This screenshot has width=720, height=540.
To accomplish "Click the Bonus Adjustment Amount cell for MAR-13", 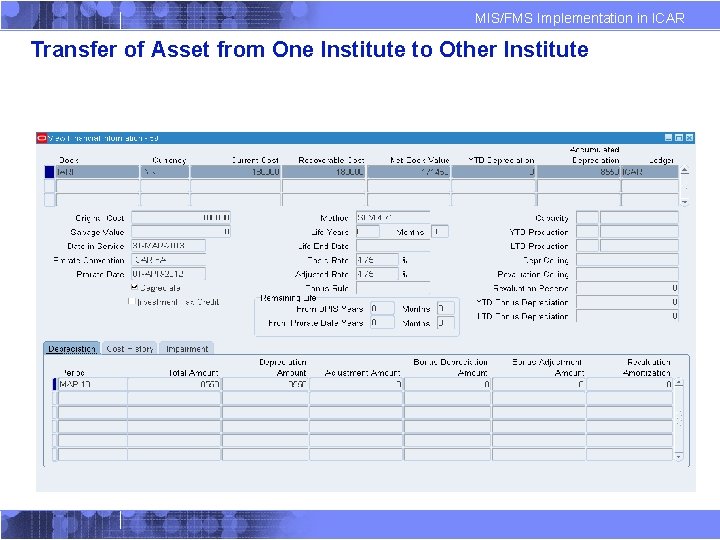I will [x=539, y=384].
